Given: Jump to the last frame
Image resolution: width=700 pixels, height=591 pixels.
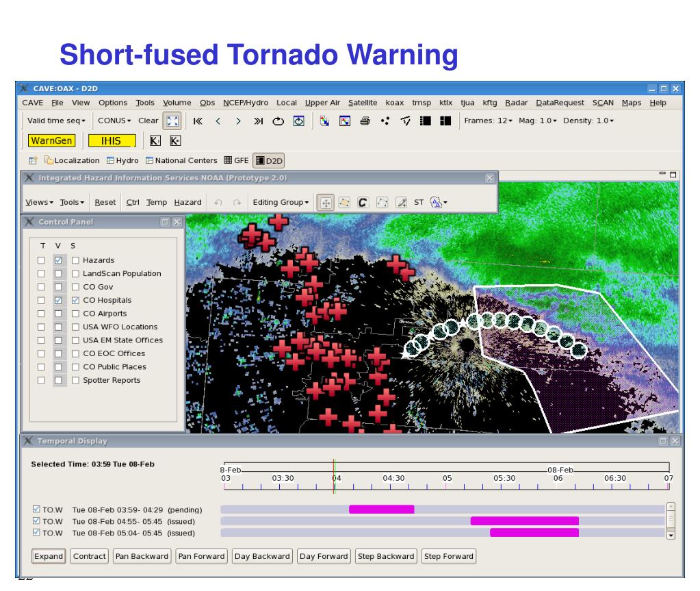Looking at the screenshot, I should (259, 121).
